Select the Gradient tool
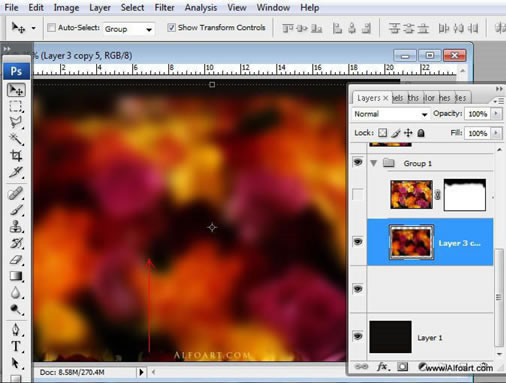 click(15, 276)
